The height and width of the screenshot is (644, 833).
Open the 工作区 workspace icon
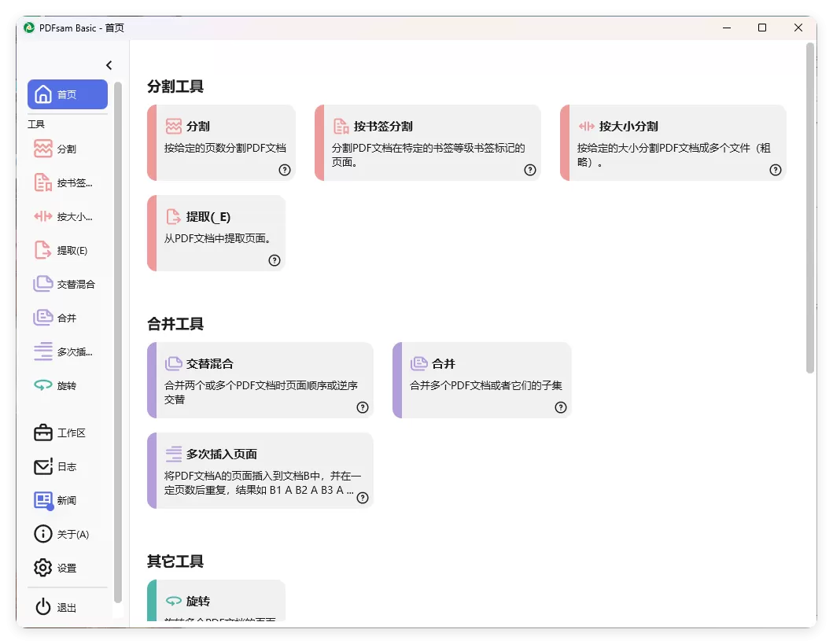coord(43,432)
